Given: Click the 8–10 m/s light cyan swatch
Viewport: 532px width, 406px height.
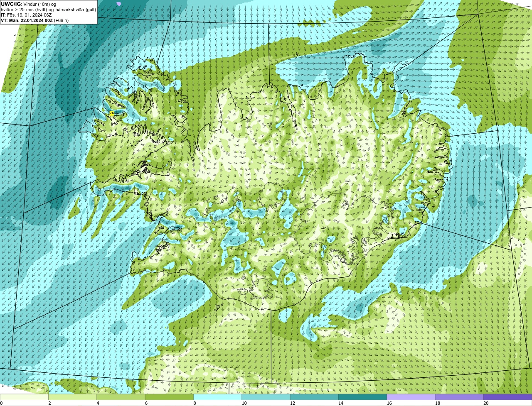Looking at the screenshot, I should click(218, 397).
